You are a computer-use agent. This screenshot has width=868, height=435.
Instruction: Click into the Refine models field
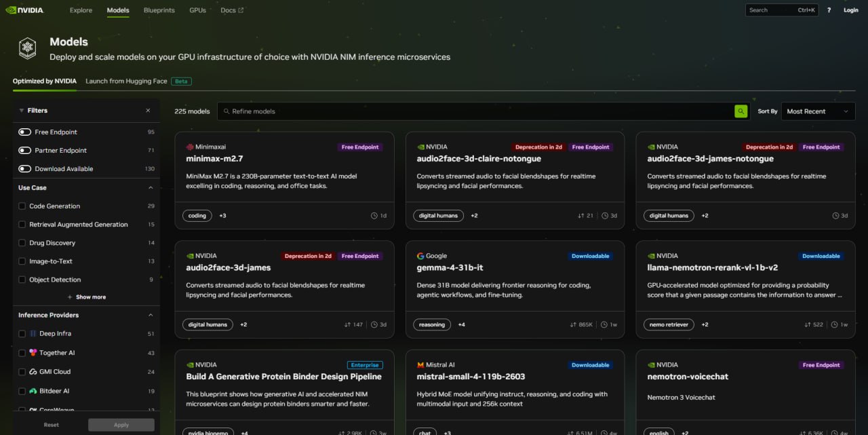475,111
